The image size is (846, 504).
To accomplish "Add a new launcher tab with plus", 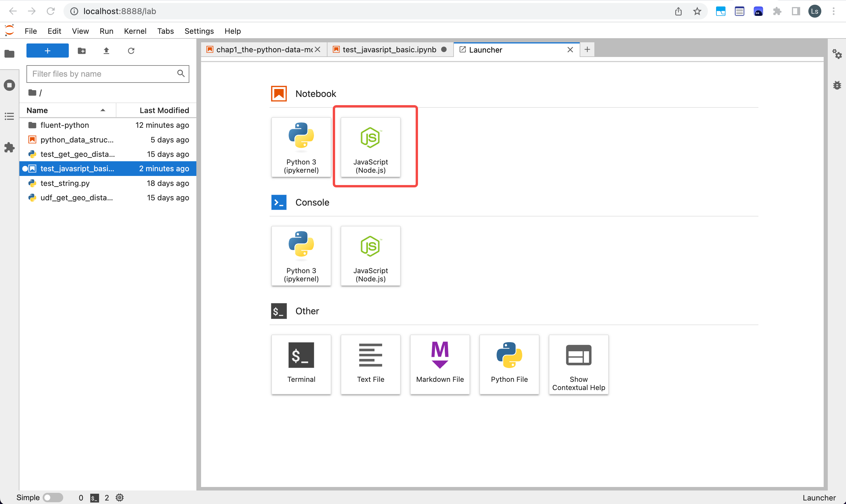I will coord(587,50).
